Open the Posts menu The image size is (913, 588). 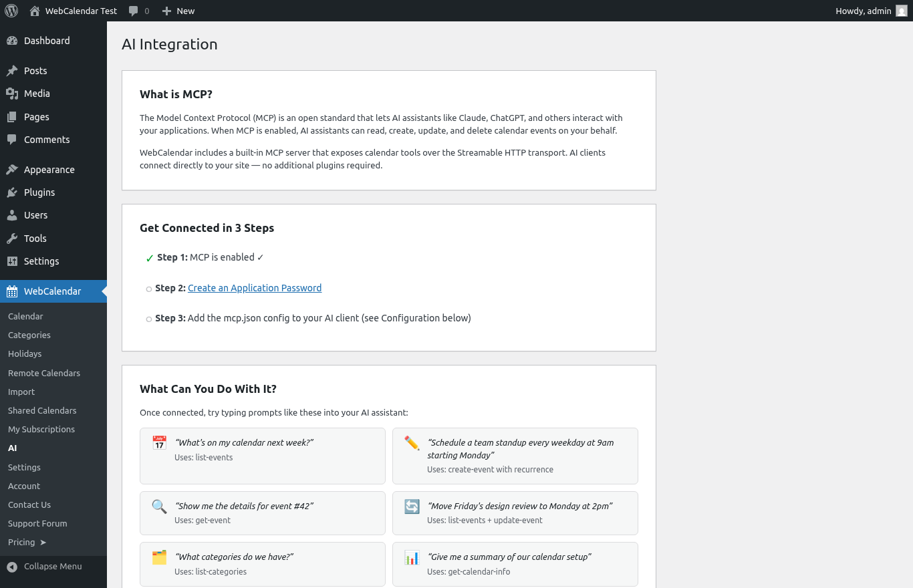tap(53, 71)
